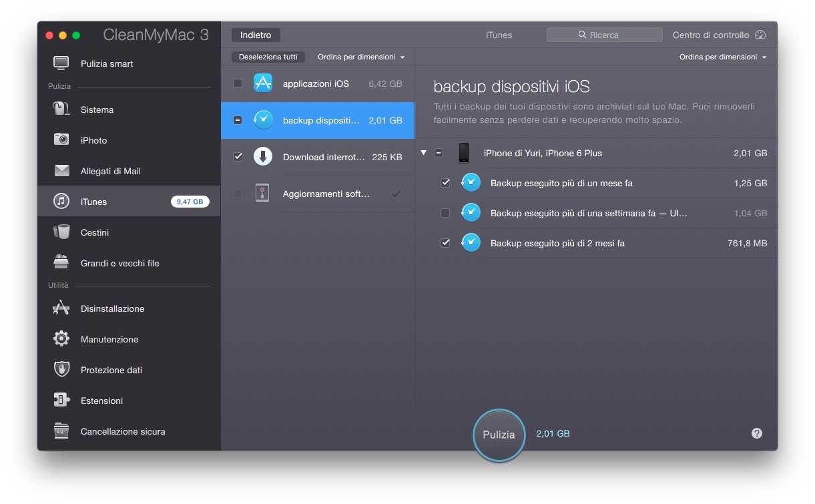Toggle the Aggiornamenti software checkbox
This screenshot has height=504, width=815.
coord(238,194)
